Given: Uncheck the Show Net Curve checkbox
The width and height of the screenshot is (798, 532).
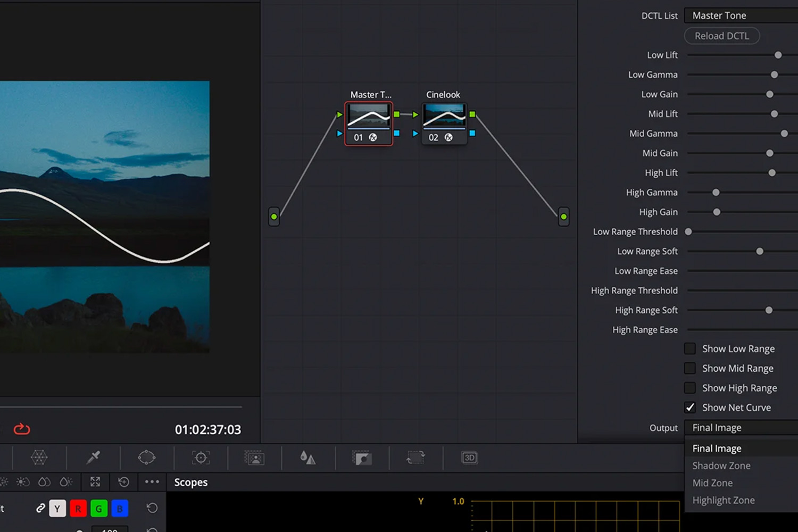Looking at the screenshot, I should (x=690, y=408).
